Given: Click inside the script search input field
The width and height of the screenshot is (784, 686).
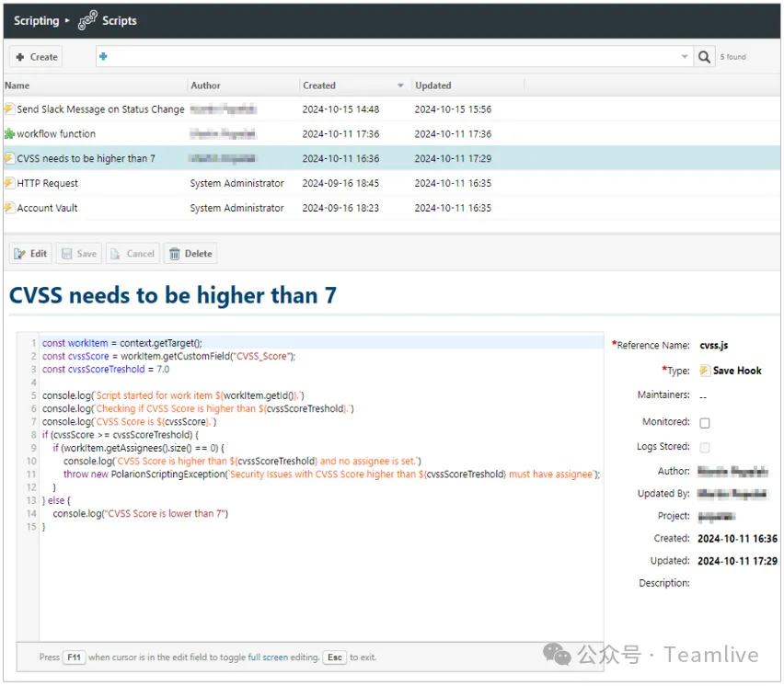Looking at the screenshot, I should coord(393,56).
